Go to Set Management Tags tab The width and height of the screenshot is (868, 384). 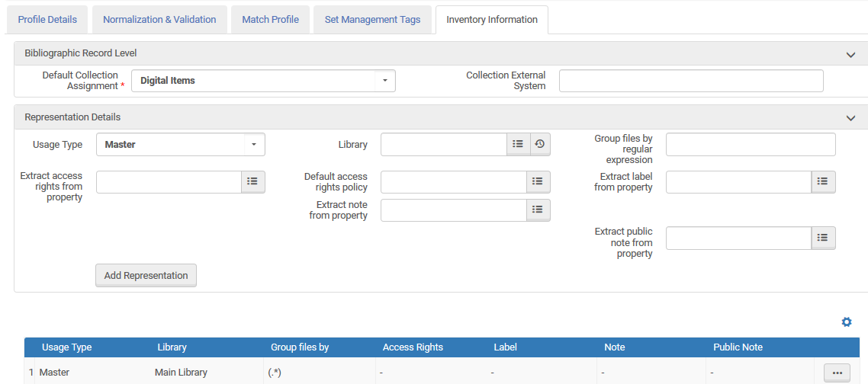(x=372, y=20)
